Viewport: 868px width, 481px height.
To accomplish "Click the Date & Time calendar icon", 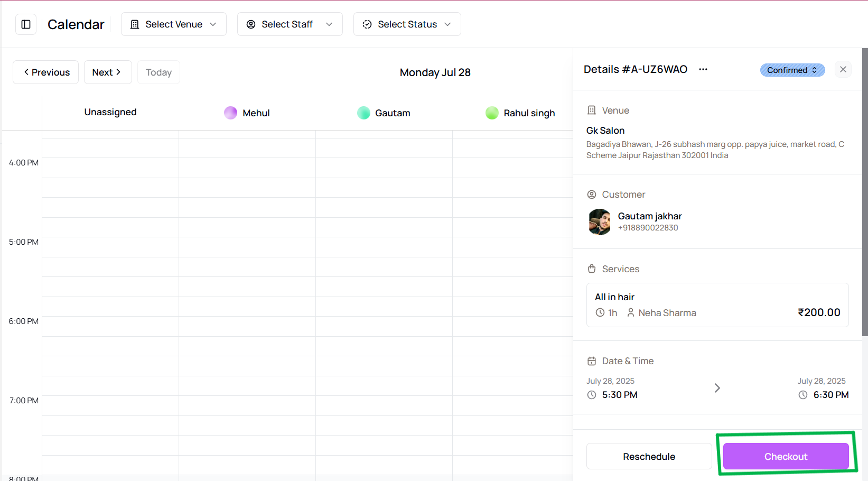I will coord(592,361).
